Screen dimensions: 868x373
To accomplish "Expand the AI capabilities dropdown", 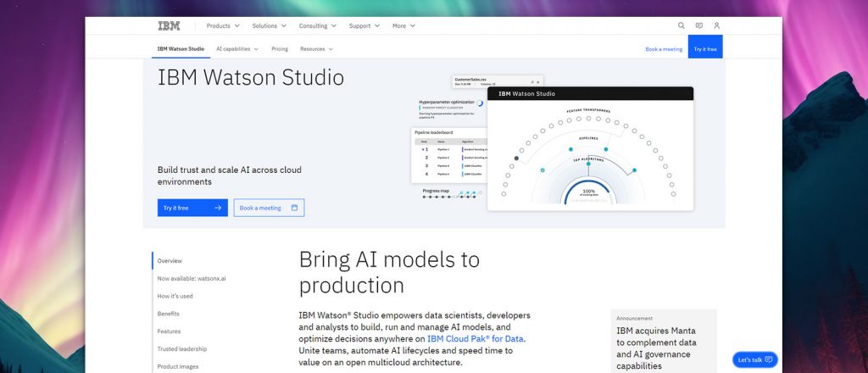I will (237, 48).
